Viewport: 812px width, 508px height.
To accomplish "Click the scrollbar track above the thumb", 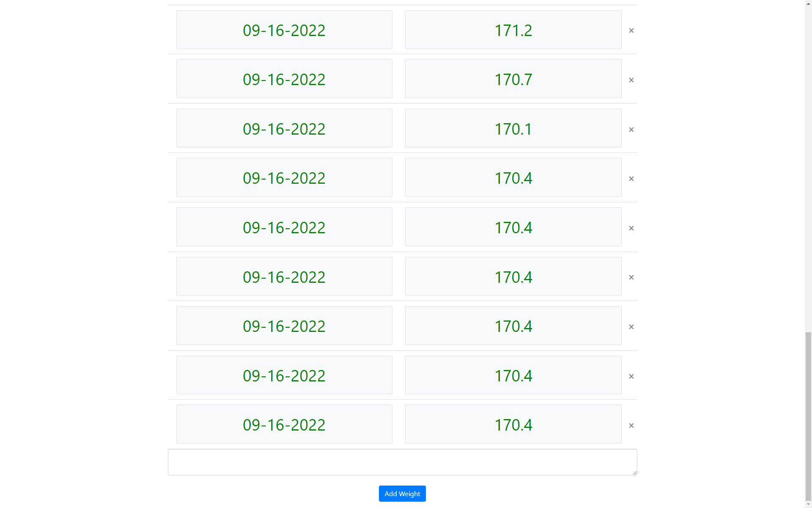I will coord(808,169).
